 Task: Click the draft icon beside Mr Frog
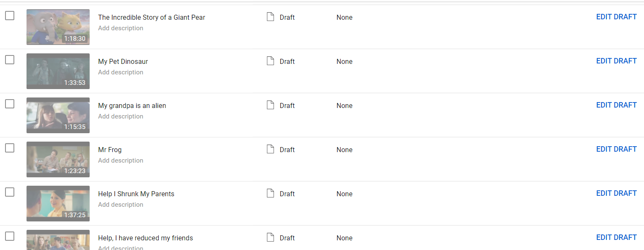271,149
